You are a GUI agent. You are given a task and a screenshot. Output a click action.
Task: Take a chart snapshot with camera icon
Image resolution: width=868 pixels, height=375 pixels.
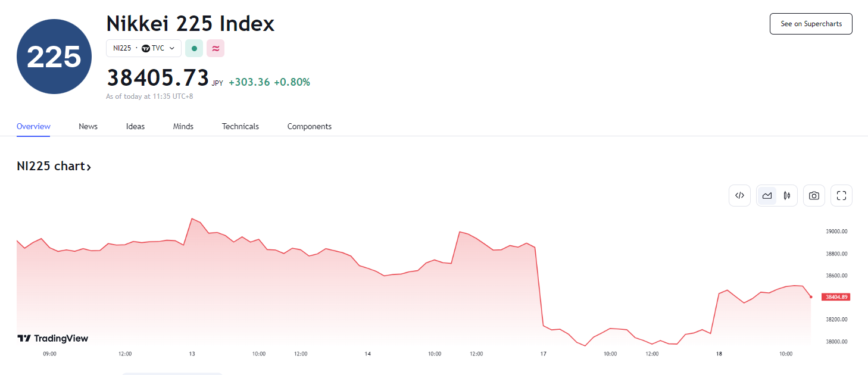click(x=814, y=195)
